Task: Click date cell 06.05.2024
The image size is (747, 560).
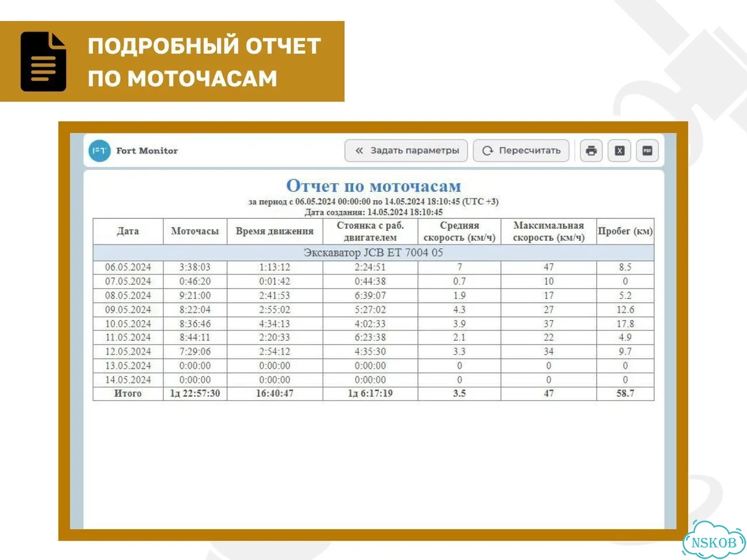Action: click(x=128, y=267)
